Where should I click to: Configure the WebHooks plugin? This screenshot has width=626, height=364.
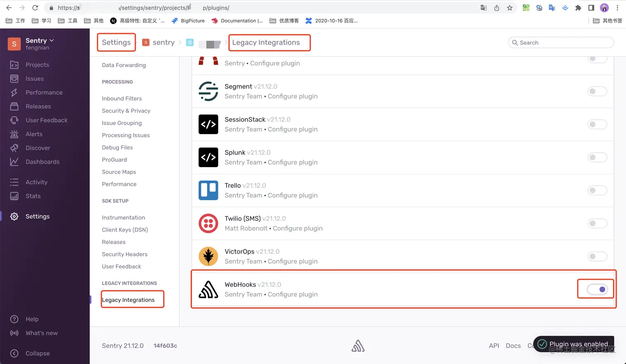coord(293,295)
